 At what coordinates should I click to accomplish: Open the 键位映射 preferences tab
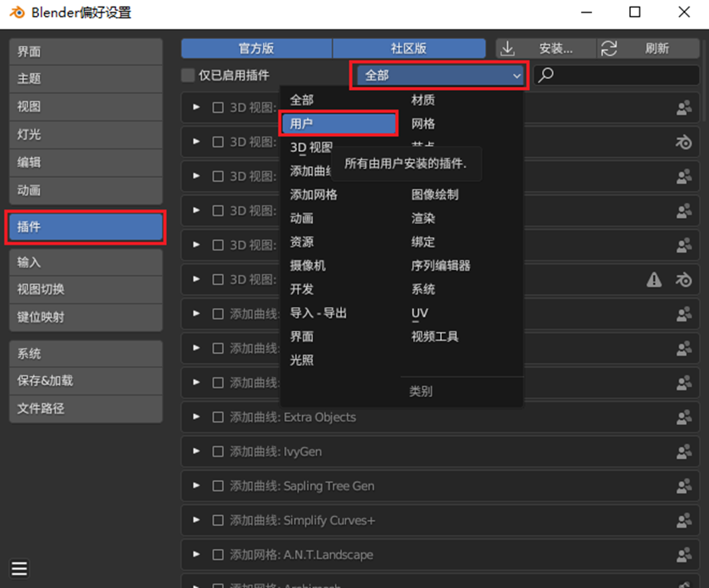(x=86, y=317)
